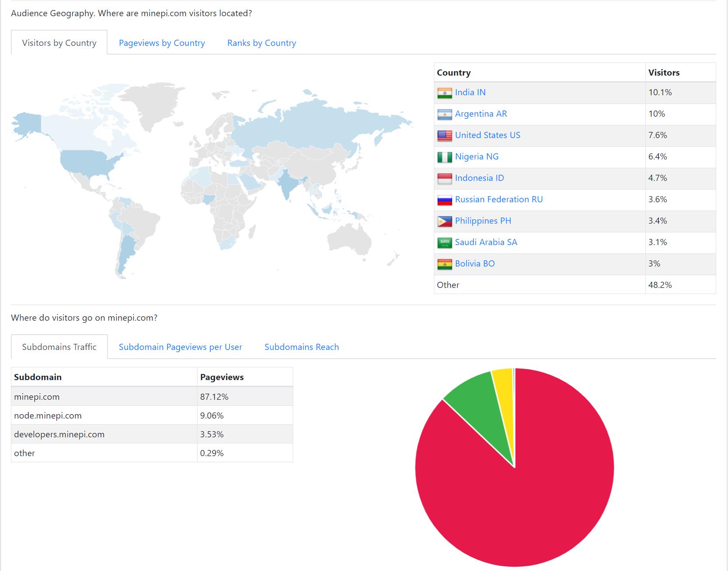Click the node.minepi.com row

pyautogui.click(x=152, y=415)
